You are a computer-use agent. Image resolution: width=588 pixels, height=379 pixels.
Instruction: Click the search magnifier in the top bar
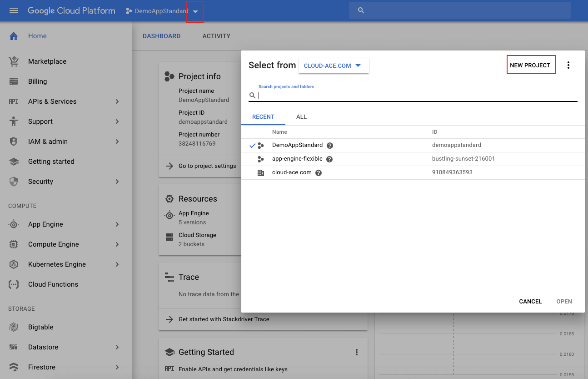pos(360,10)
